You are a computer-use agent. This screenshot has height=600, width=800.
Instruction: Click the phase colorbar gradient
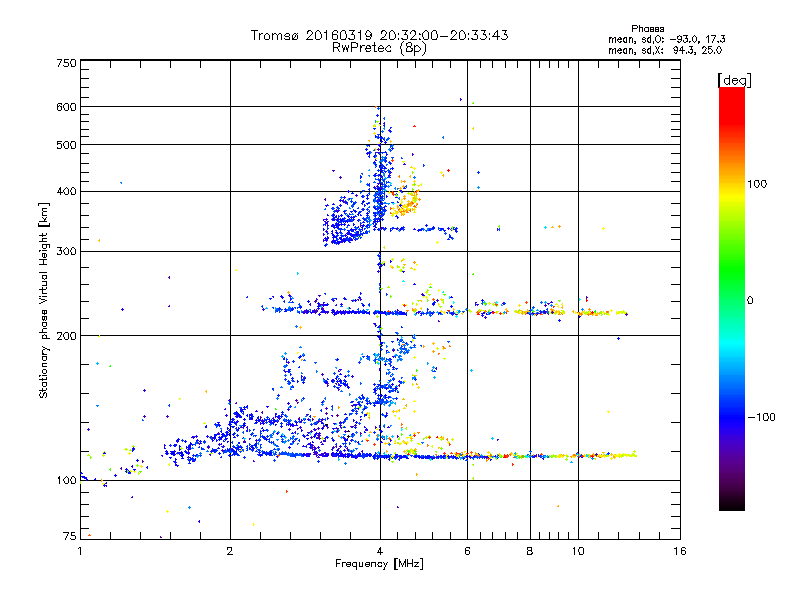tap(732, 299)
